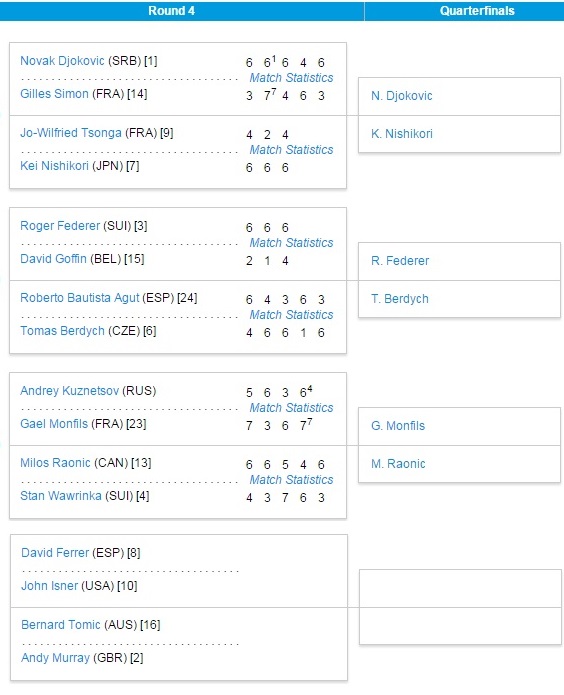View Match Statistics for Federer vs Goffin
The image size is (564, 695).
click(291, 243)
